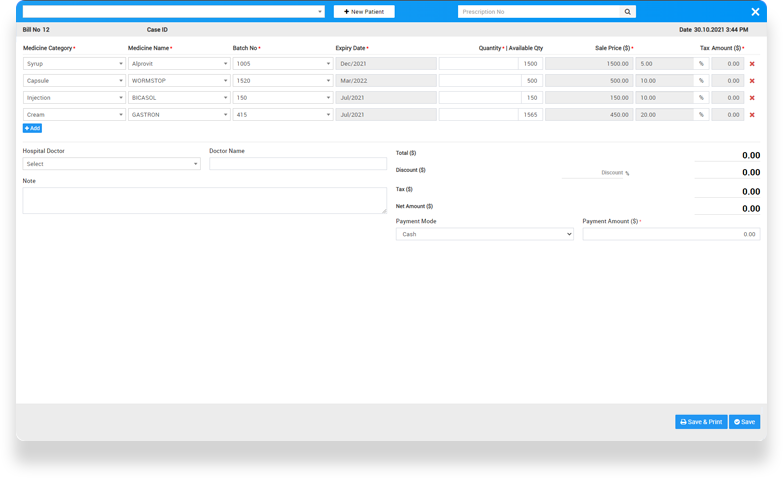The width and height of the screenshot is (783, 478).
Task: Open the WORMSTOP medicine name dropdown
Action: coord(179,80)
